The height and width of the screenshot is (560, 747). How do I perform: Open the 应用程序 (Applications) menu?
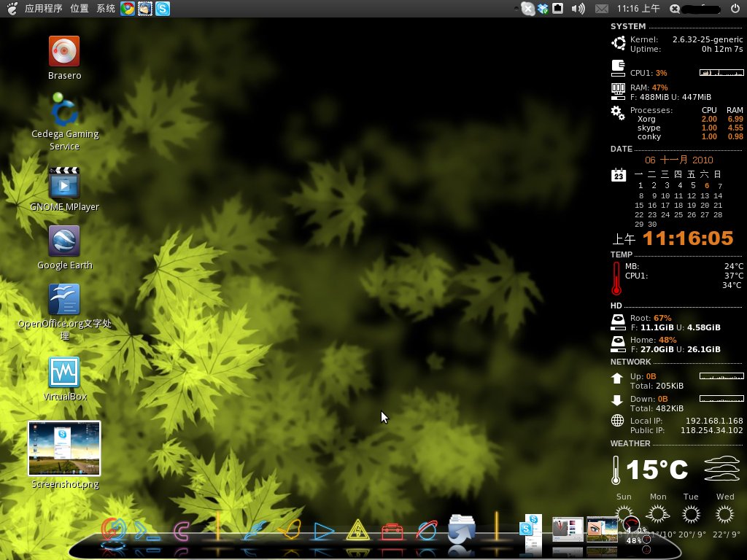point(43,9)
